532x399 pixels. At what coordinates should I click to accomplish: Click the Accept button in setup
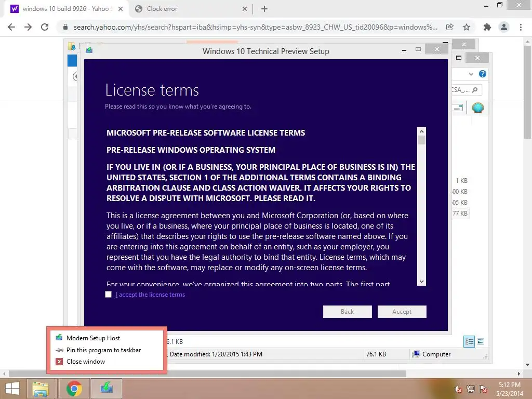pos(402,312)
